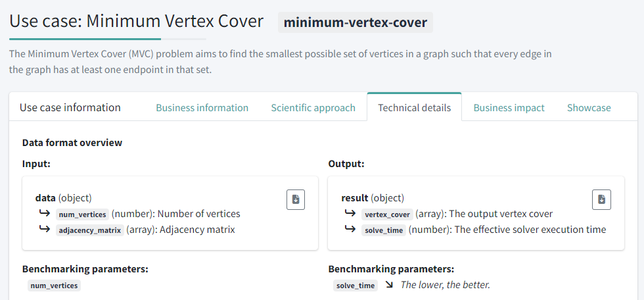
Task: Click the 'result (object)' label in the Output box
Action: [x=373, y=198]
